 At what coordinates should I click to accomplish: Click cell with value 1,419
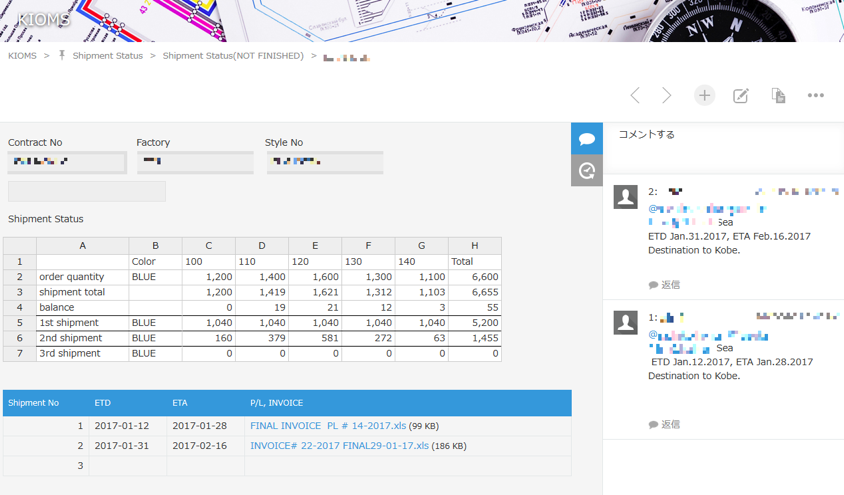click(262, 292)
